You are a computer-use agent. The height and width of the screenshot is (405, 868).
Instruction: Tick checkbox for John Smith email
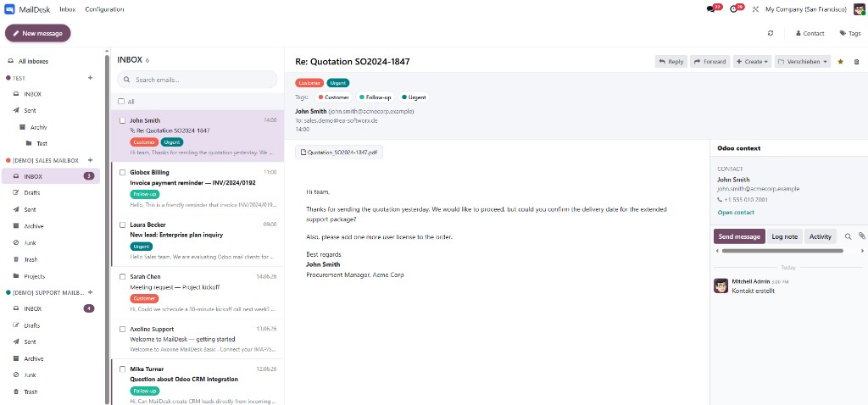click(x=123, y=120)
